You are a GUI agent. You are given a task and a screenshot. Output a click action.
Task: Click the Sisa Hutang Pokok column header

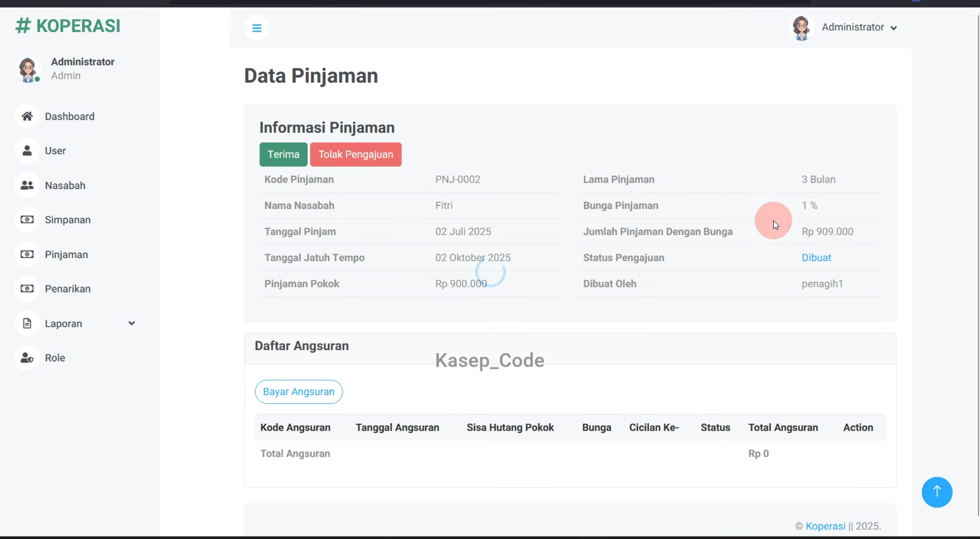point(510,427)
